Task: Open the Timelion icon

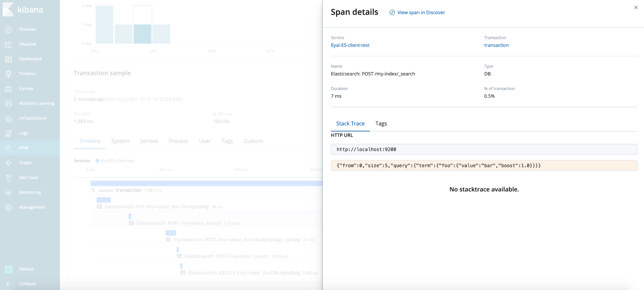Action: [x=9, y=74]
